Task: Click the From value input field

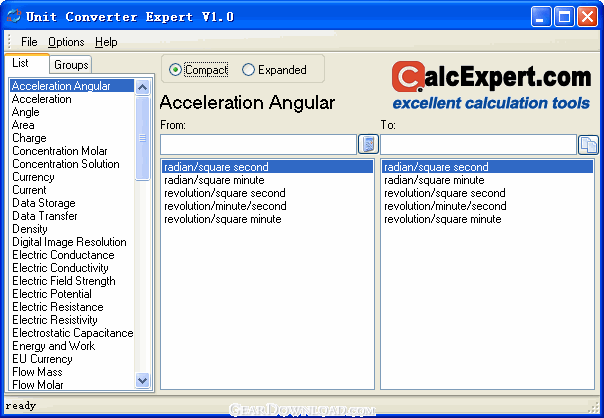Action: 258,144
